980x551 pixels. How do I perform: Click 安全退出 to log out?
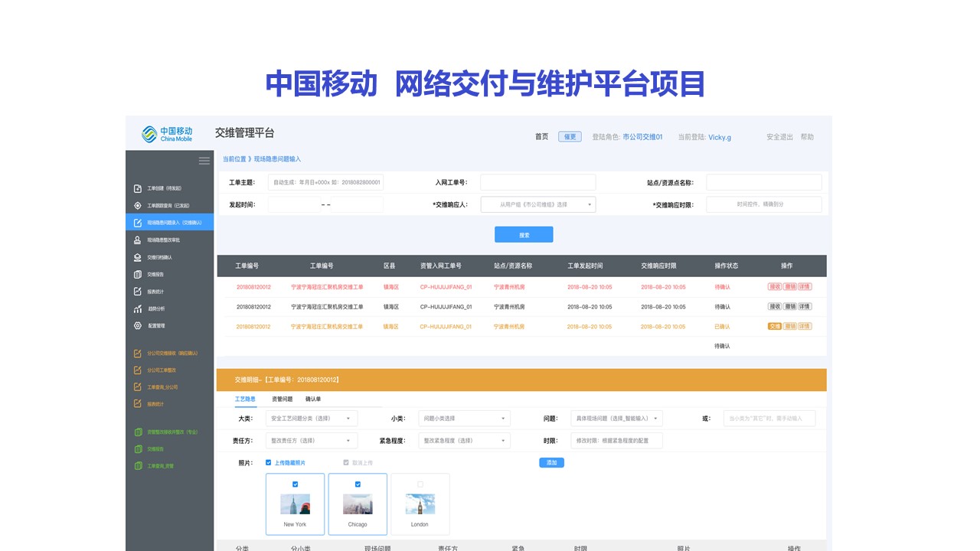779,137
